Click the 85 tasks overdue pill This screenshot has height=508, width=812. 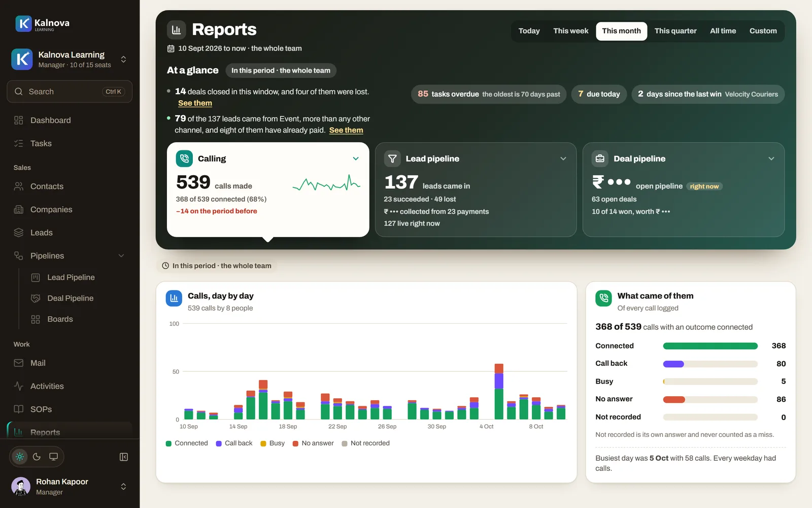pyautogui.click(x=489, y=94)
